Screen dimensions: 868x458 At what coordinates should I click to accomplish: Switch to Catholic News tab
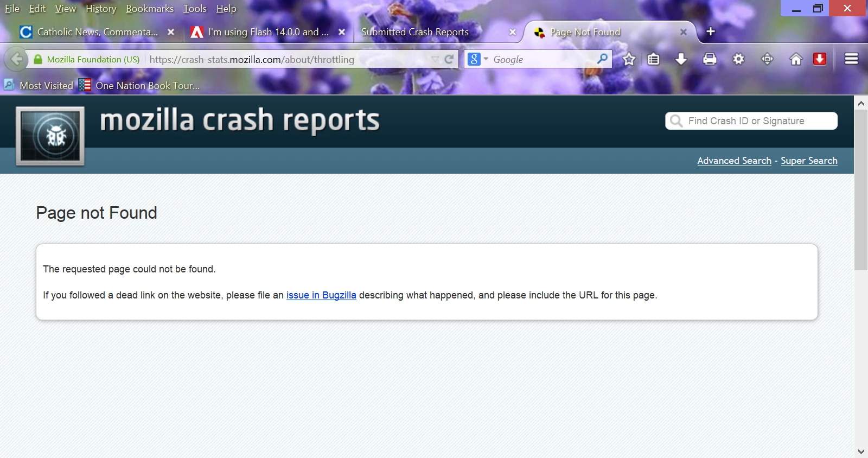[x=98, y=32]
